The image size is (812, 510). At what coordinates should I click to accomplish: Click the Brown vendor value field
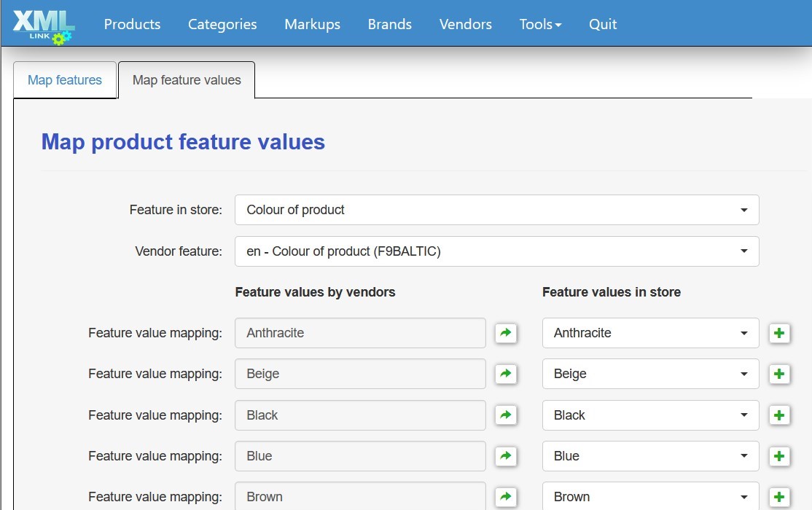pos(360,496)
